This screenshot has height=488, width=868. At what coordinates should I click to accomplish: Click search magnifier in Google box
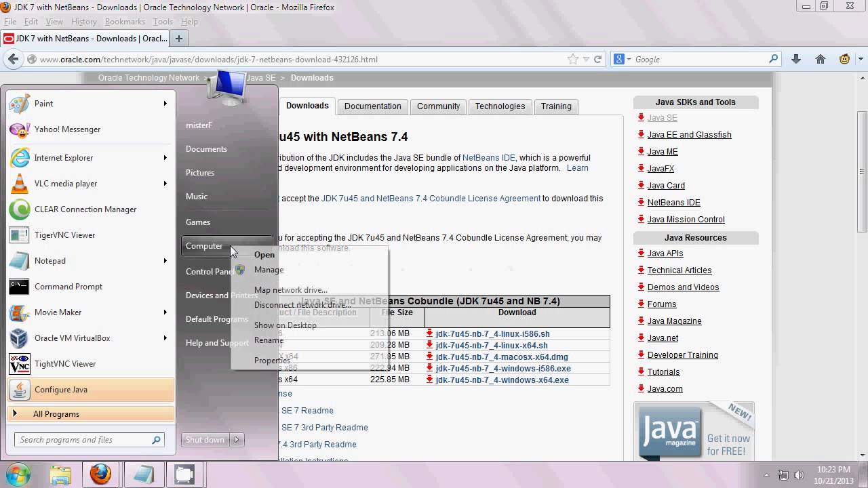(773, 59)
